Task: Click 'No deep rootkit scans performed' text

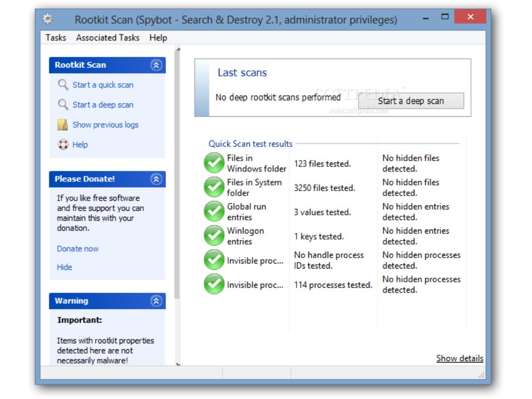Action: point(278,98)
